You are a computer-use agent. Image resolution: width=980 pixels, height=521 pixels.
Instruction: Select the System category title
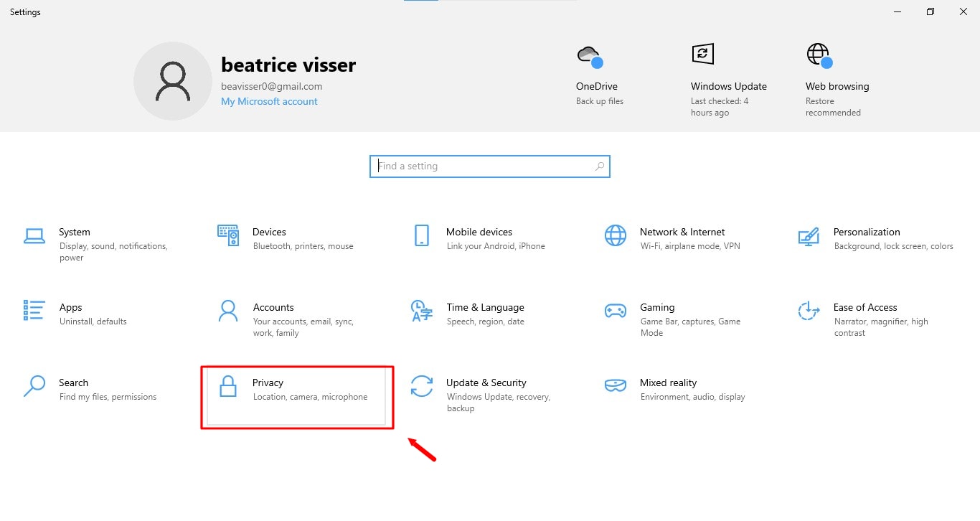click(75, 232)
